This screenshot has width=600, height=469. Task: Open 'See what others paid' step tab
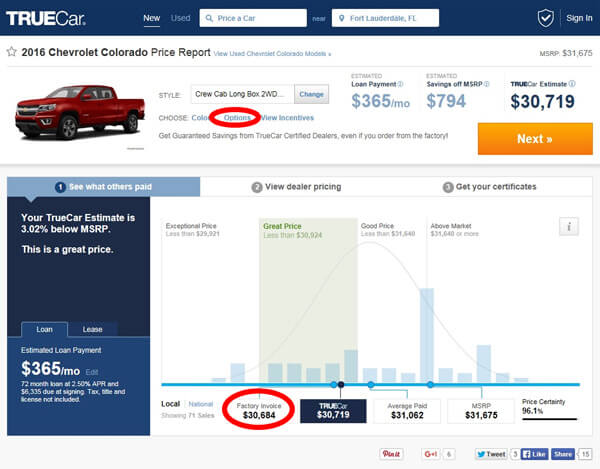pyautogui.click(x=103, y=187)
